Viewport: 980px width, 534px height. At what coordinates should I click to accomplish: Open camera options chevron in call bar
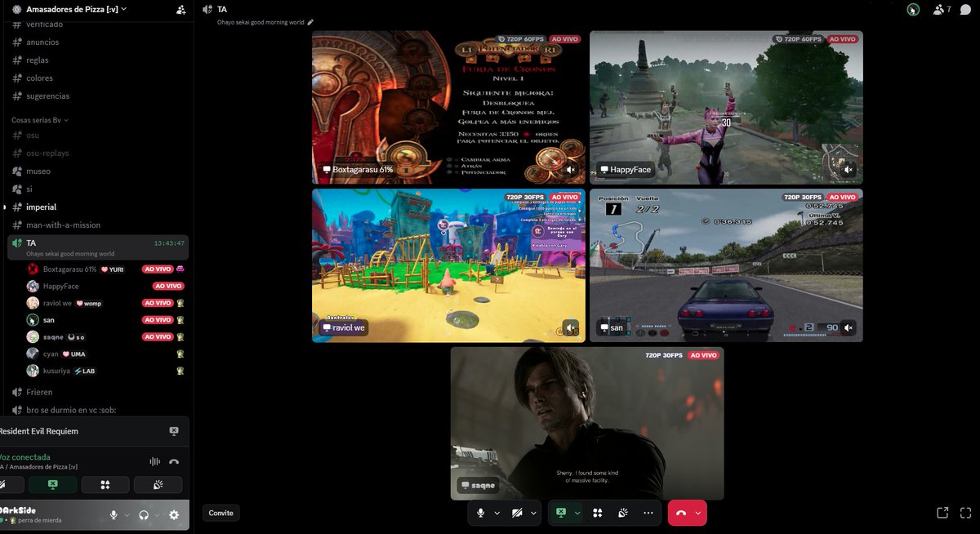(x=534, y=513)
